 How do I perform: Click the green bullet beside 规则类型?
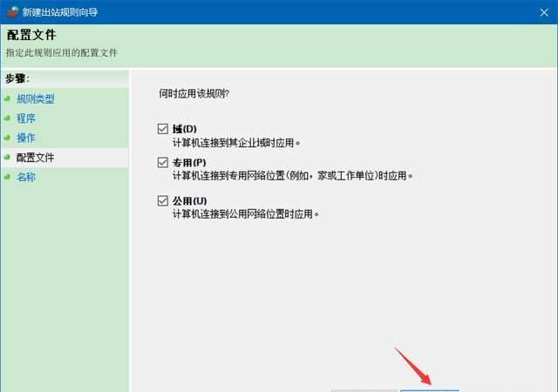(7, 98)
